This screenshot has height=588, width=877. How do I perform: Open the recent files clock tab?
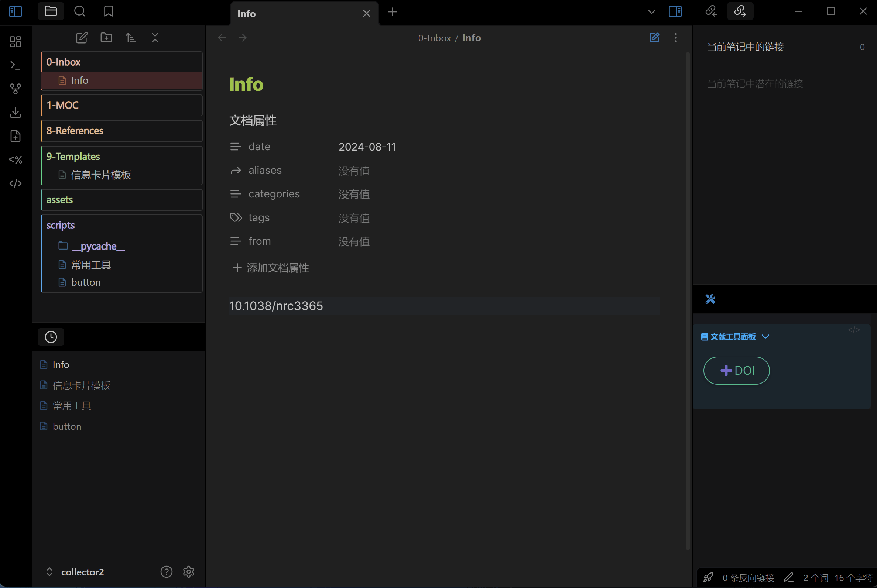click(51, 337)
